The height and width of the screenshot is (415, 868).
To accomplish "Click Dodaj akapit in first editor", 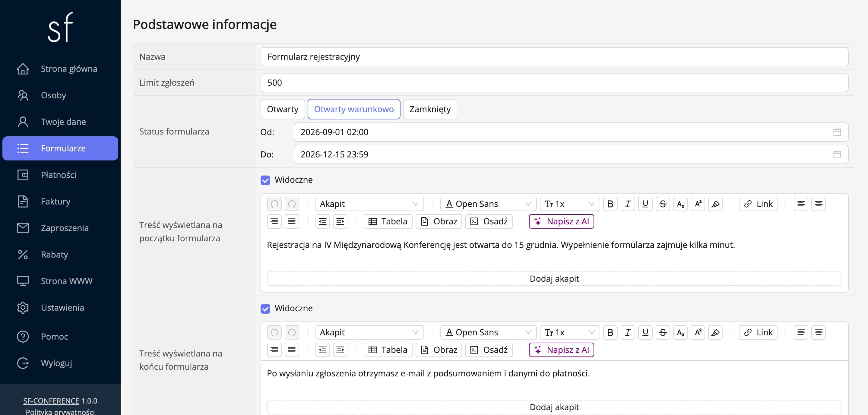I will pyautogui.click(x=554, y=279).
